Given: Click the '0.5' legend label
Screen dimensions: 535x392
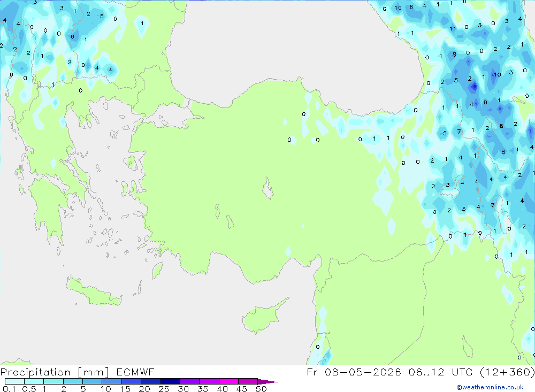Looking at the screenshot, I should 29,389.
